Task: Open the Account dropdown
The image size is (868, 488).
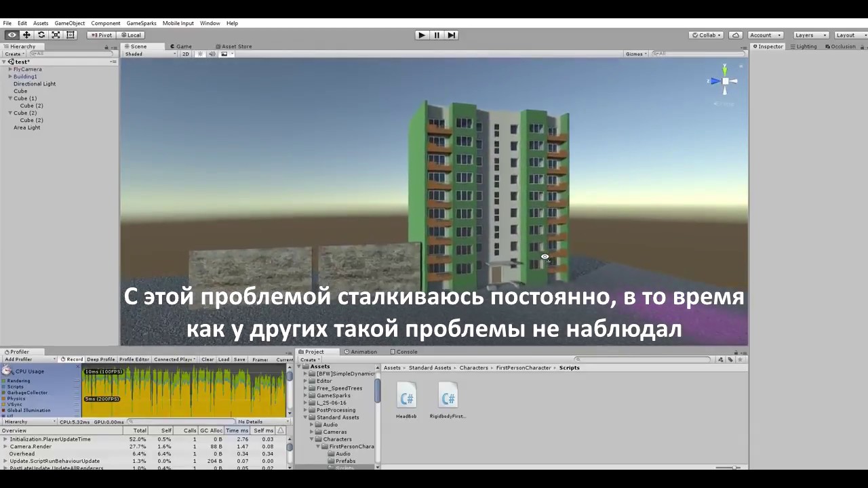Action: pyautogui.click(x=765, y=35)
